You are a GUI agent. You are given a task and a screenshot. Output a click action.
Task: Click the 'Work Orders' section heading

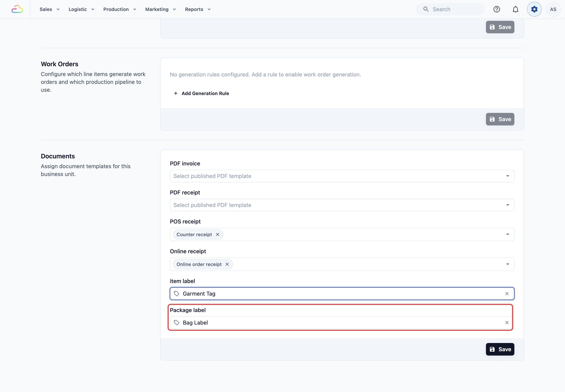coord(59,64)
